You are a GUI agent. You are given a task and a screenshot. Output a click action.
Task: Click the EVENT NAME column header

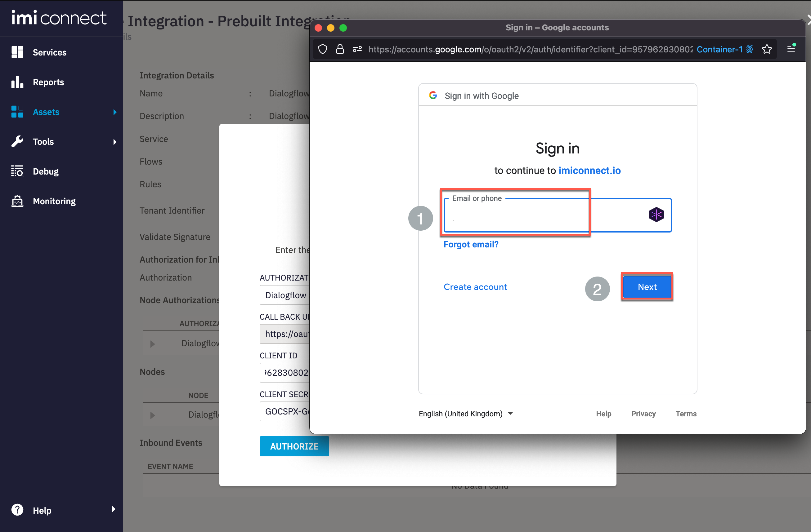click(170, 466)
